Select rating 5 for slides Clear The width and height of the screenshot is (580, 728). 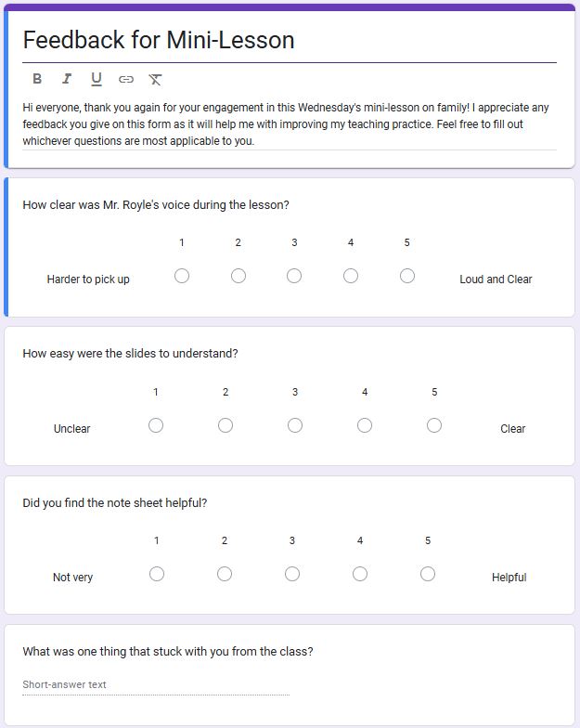[x=434, y=425]
